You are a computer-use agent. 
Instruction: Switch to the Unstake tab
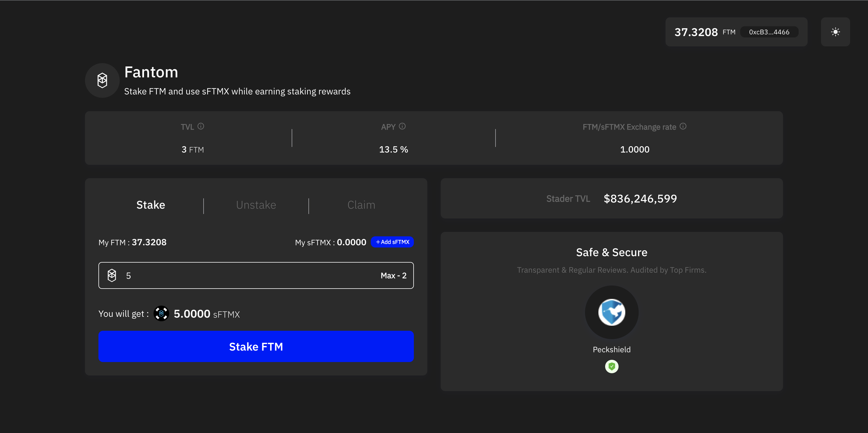pos(256,205)
